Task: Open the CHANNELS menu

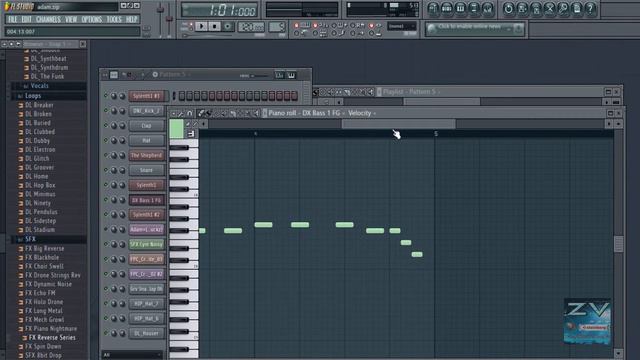Action: click(48, 19)
